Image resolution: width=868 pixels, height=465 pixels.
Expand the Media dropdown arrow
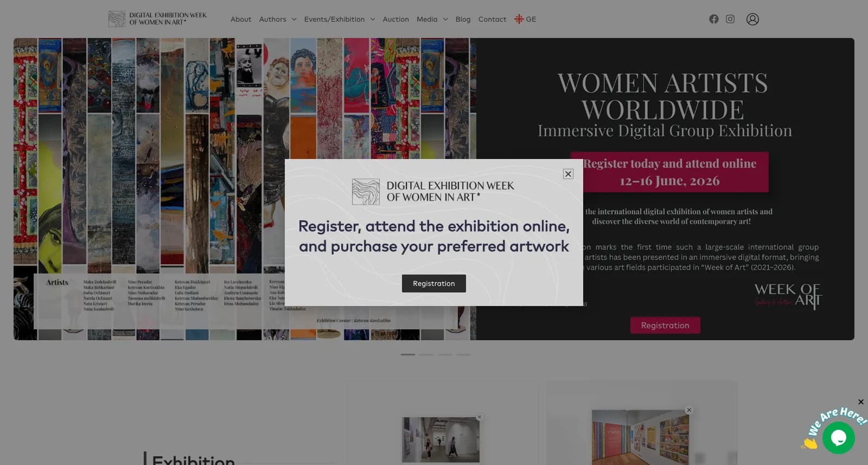click(x=445, y=20)
